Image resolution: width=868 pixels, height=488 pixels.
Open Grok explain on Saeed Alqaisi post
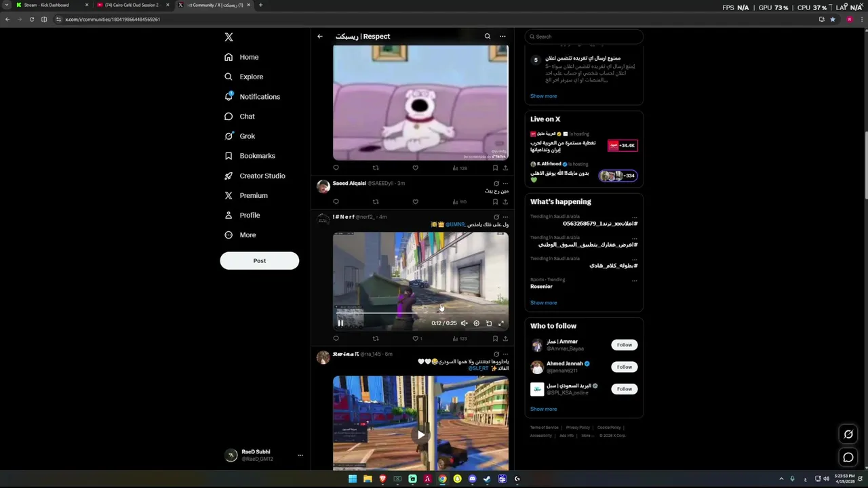coord(496,183)
